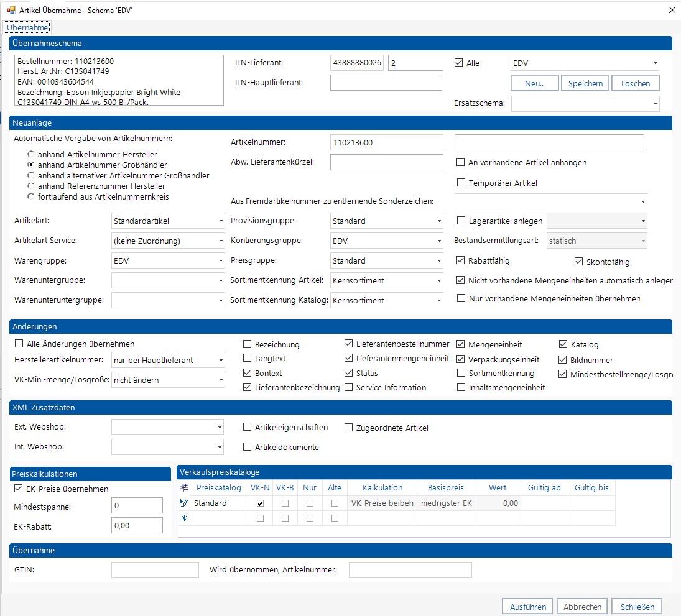The height and width of the screenshot is (616, 681).
Task: Close the Artikel Übernahme window
Action: (672, 10)
